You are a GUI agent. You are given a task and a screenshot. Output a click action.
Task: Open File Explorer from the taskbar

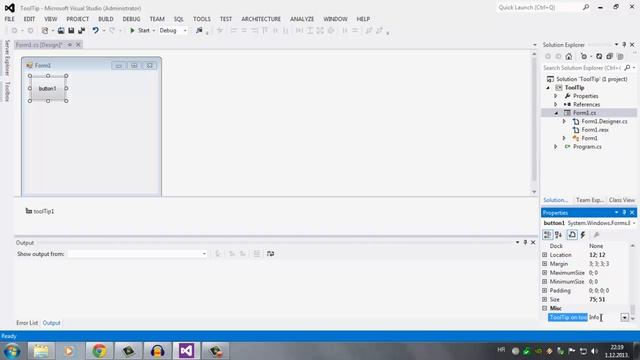pos(41,351)
